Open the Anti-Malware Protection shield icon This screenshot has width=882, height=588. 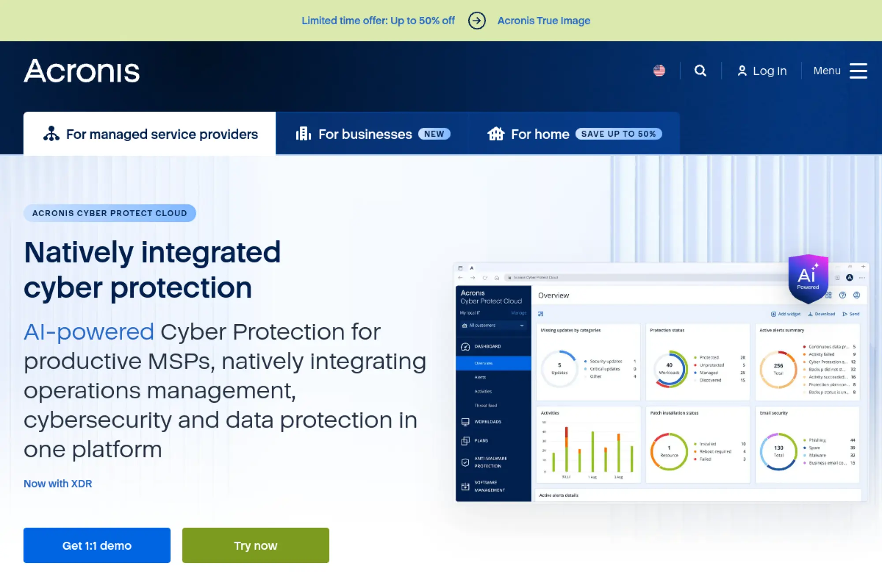465,462
